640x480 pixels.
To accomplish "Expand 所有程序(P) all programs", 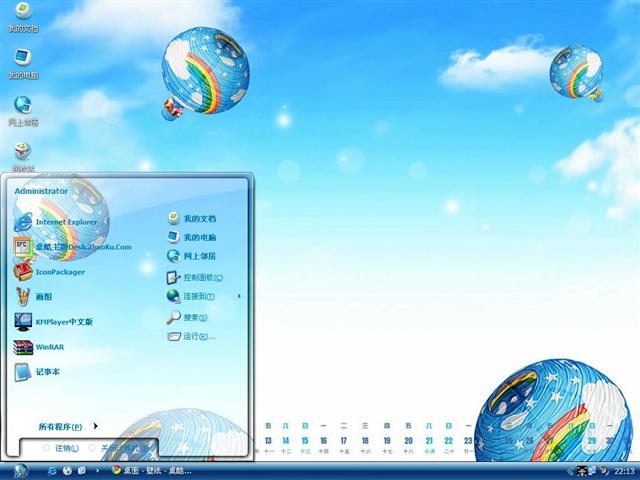I will (68, 427).
